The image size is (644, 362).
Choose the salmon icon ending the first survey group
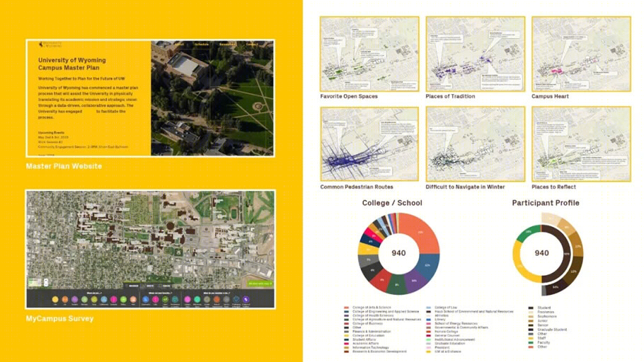point(133,299)
